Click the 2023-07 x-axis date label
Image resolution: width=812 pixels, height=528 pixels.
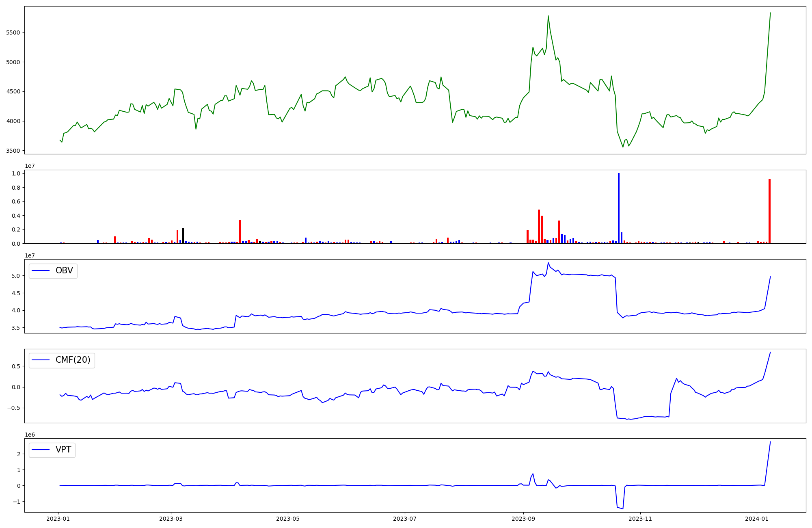(x=405, y=519)
